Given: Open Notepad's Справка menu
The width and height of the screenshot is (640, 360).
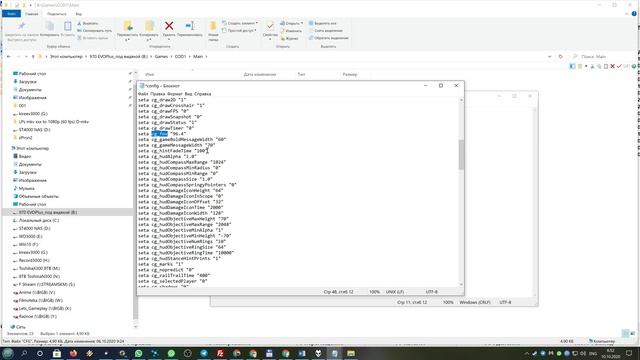Looking at the screenshot, I should 202,94.
